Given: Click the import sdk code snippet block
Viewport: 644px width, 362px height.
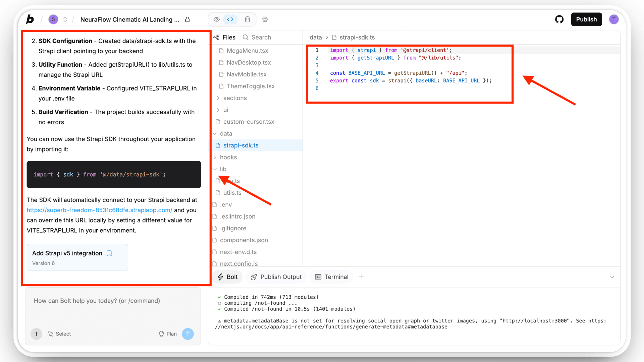Looking at the screenshot, I should click(x=114, y=175).
